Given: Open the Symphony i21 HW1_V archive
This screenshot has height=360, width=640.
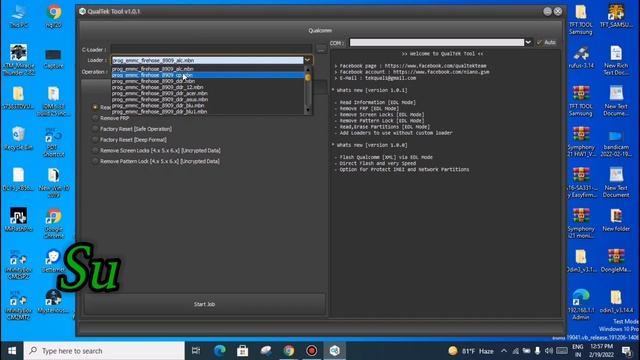Looking at the screenshot, I should (x=581, y=142).
